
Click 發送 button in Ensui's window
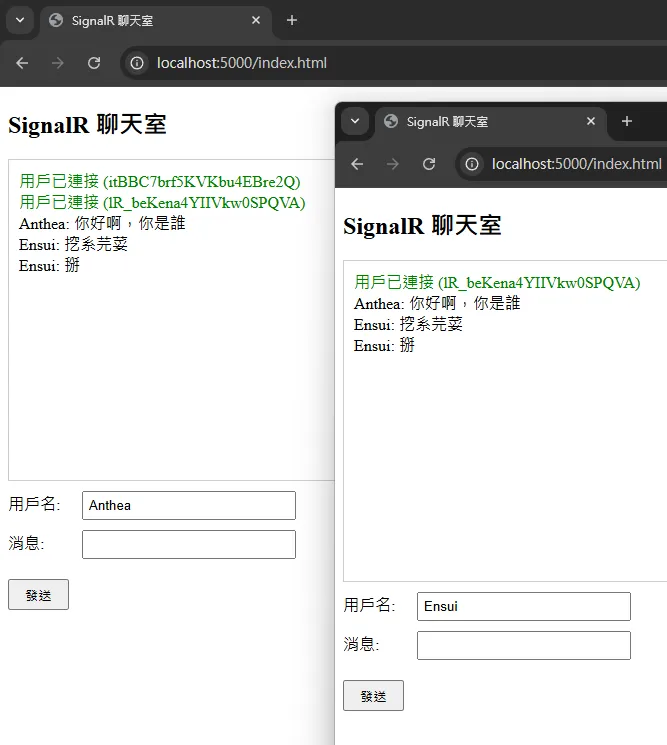(x=373, y=696)
